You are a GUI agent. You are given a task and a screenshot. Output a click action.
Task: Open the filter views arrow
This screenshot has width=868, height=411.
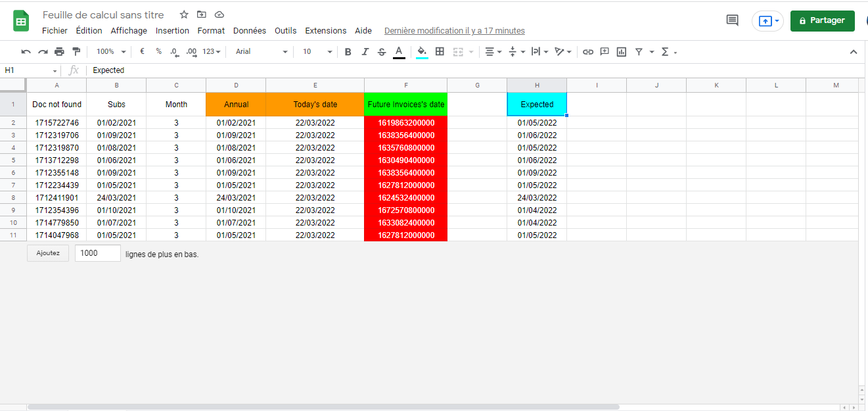(652, 51)
